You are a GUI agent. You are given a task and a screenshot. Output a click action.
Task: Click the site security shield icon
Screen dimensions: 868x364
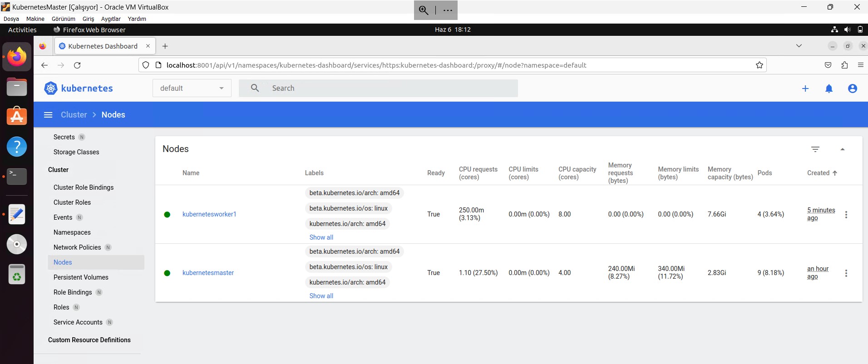146,65
